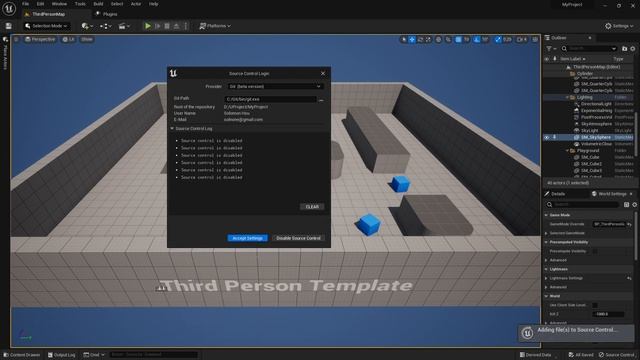
Task: Open the Lit view mode menu
Action: [x=69, y=40]
